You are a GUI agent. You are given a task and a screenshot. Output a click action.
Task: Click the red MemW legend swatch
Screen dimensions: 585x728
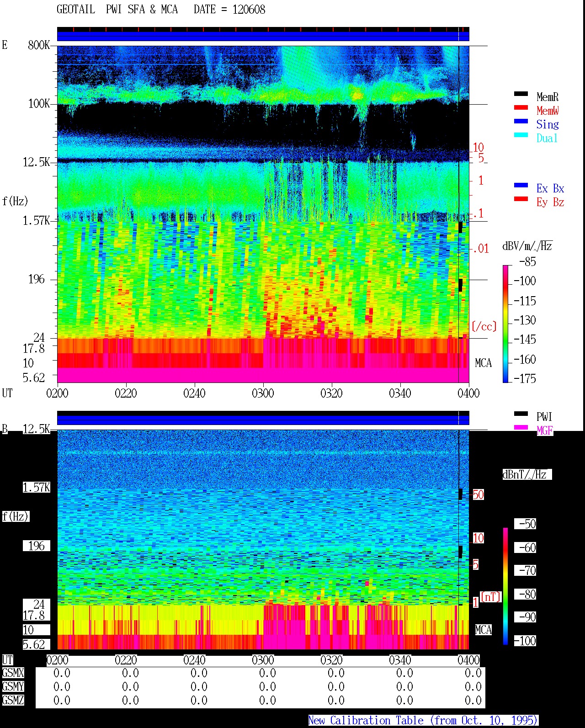point(521,108)
